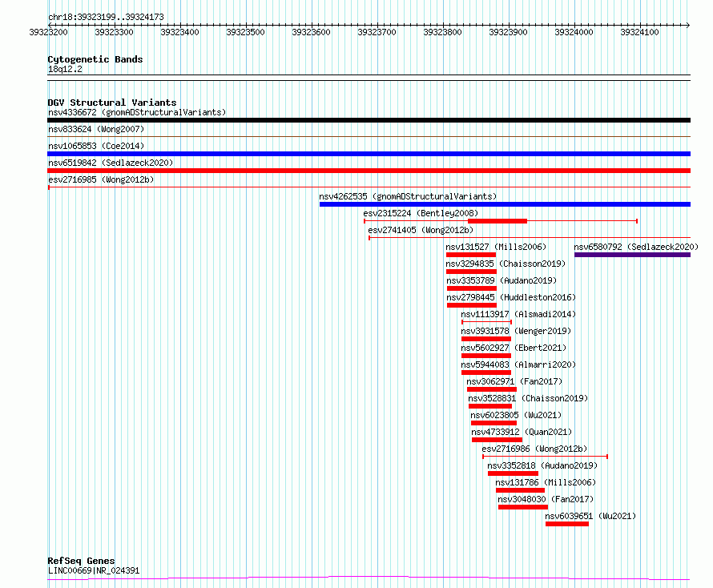
Task: Click the thick red esv2315224 bar
Action: click(x=497, y=221)
